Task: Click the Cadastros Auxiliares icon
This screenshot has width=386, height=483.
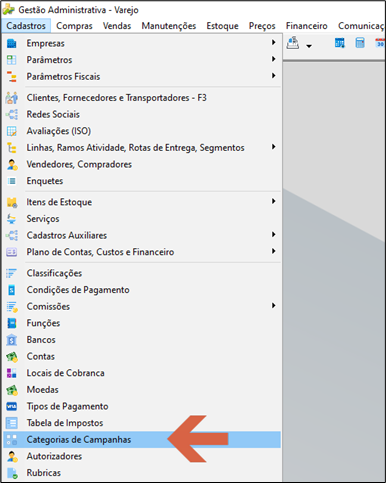Action: point(12,235)
